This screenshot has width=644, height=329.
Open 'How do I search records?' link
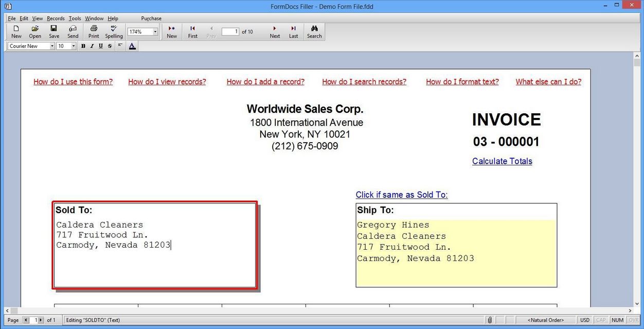click(364, 82)
